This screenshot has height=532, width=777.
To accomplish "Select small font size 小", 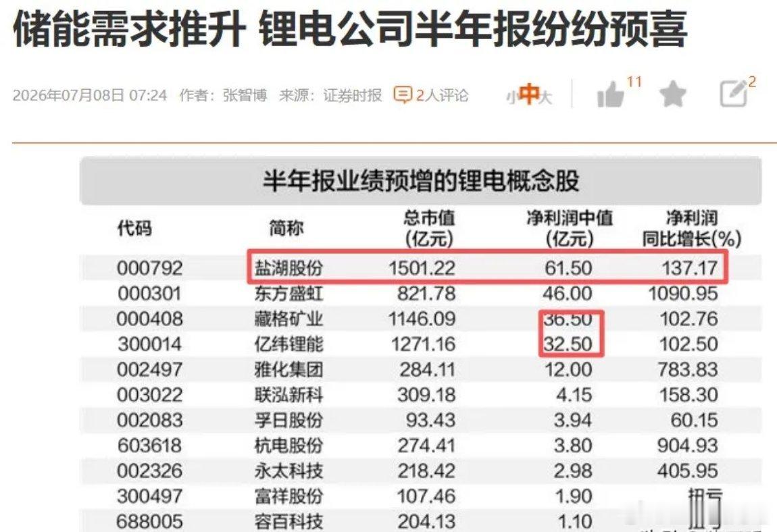I will [511, 97].
